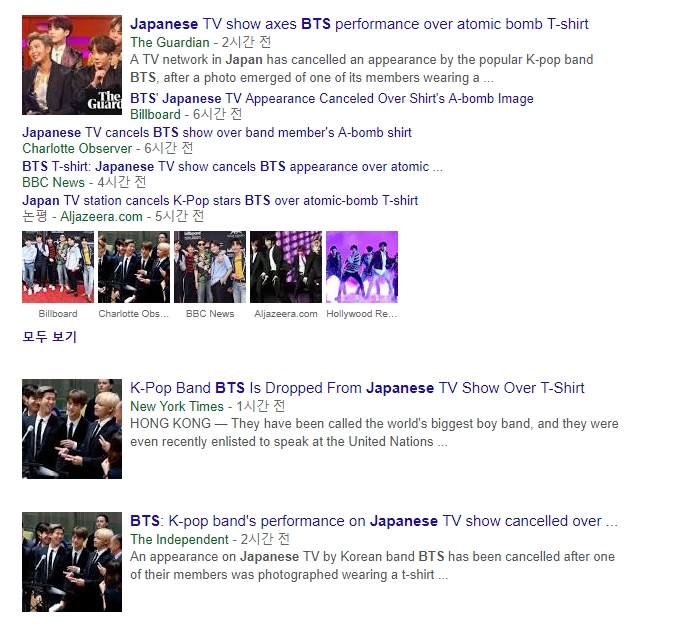Click the BBC News caption under thumbnail
692x630 pixels.
tap(210, 314)
